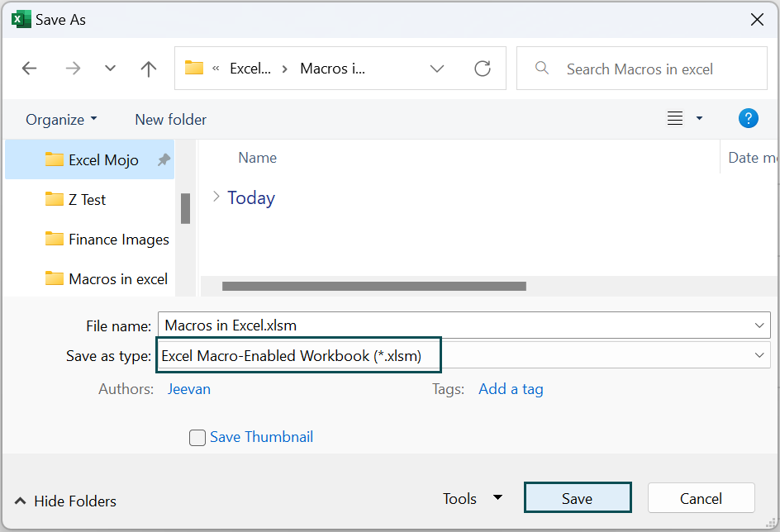Screen dimensions: 780x532
Task: Click Add a tag
Action: (511, 389)
